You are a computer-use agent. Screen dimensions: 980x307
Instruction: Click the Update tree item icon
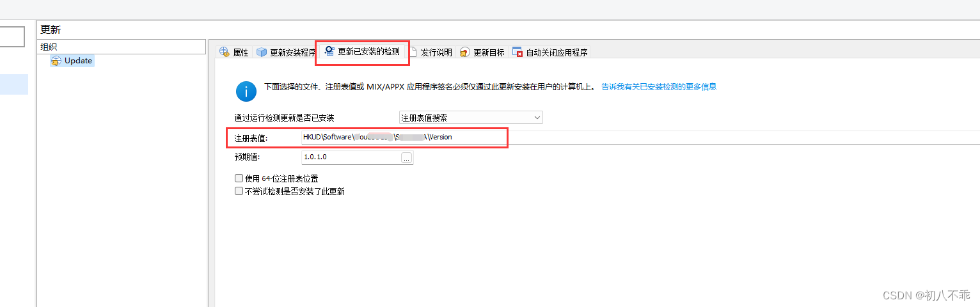click(56, 61)
